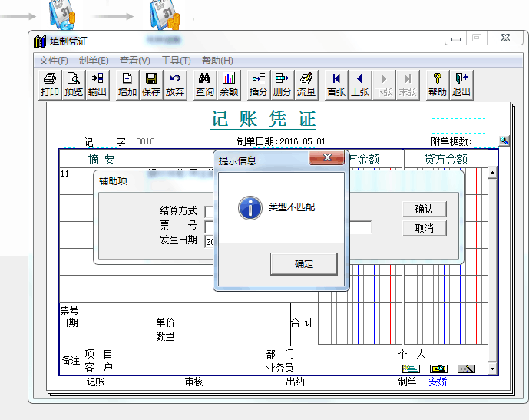
Task: Jump to 首张 (First voucher)
Action: click(336, 84)
